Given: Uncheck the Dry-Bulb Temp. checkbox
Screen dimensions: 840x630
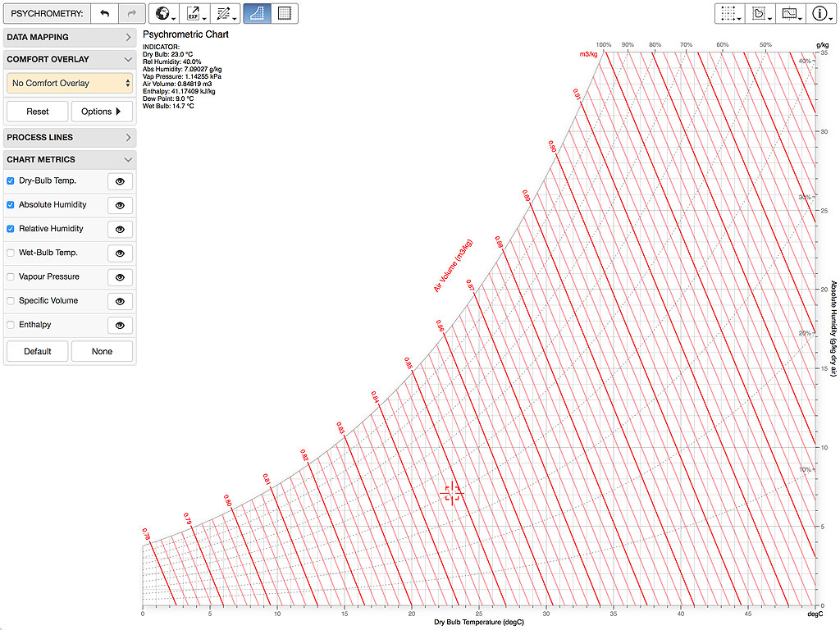Looking at the screenshot, I should coord(10,181).
